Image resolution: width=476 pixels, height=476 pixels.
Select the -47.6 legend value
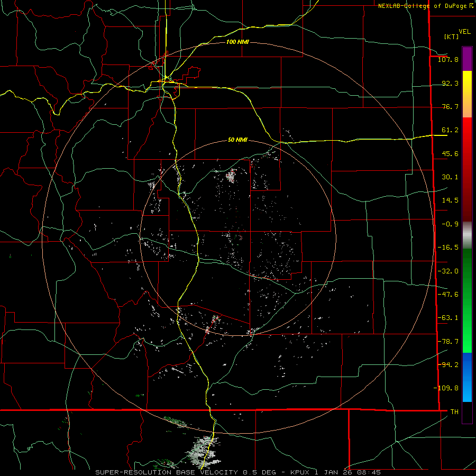coord(448,295)
